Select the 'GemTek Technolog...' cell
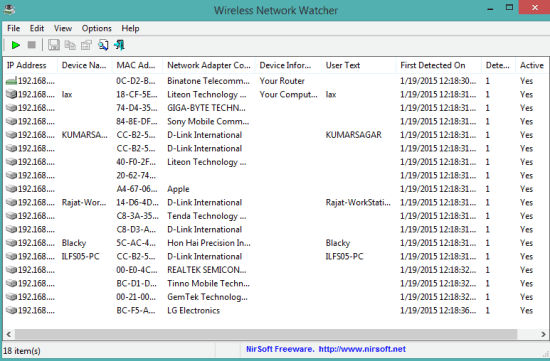The width and height of the screenshot is (550, 361). (207, 297)
